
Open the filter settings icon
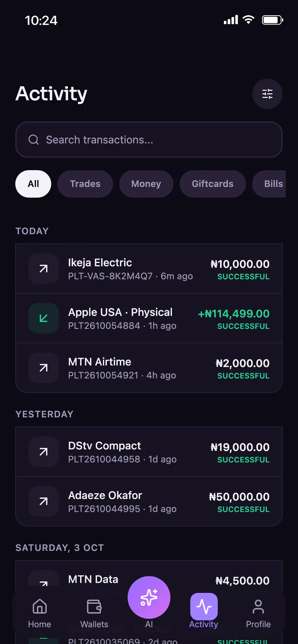267,94
